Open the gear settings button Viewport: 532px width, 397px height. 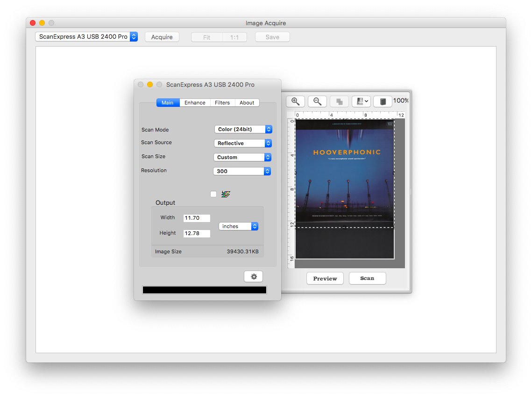[x=254, y=277]
